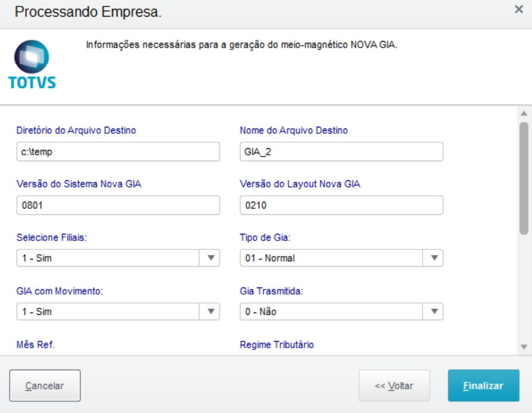Viewport: 532px width, 413px height.
Task: Open the GIA com Movimento dropdown arrow
Action: (x=211, y=311)
